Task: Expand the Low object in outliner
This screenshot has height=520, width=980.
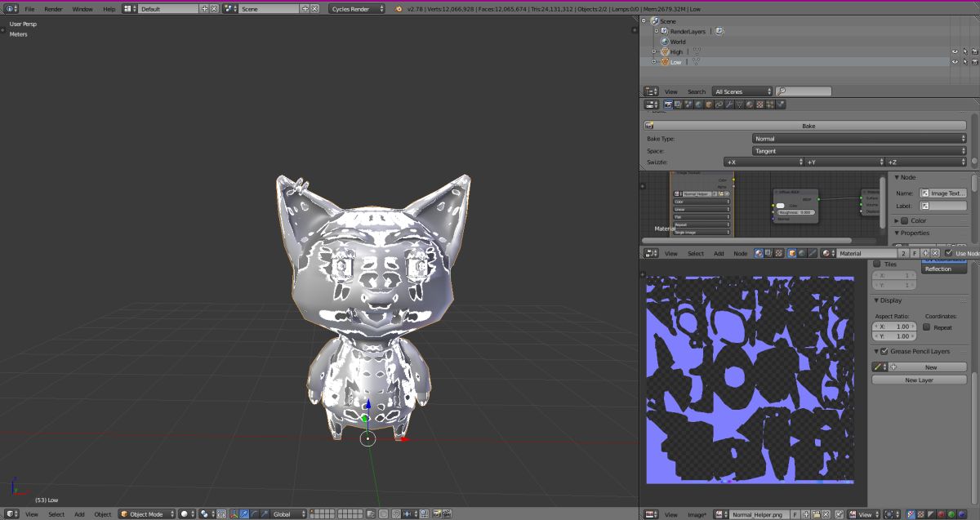Action: point(654,61)
